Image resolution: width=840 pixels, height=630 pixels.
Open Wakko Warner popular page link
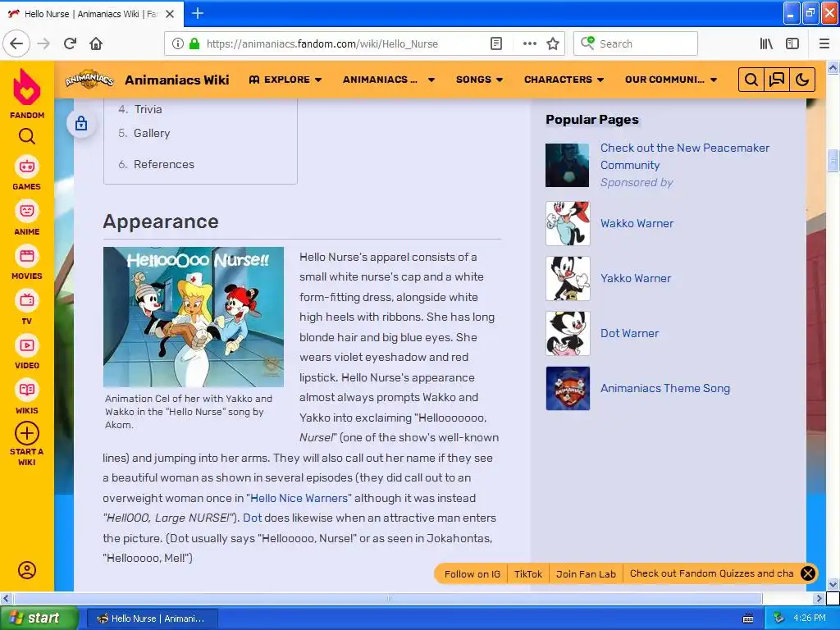pyautogui.click(x=637, y=223)
